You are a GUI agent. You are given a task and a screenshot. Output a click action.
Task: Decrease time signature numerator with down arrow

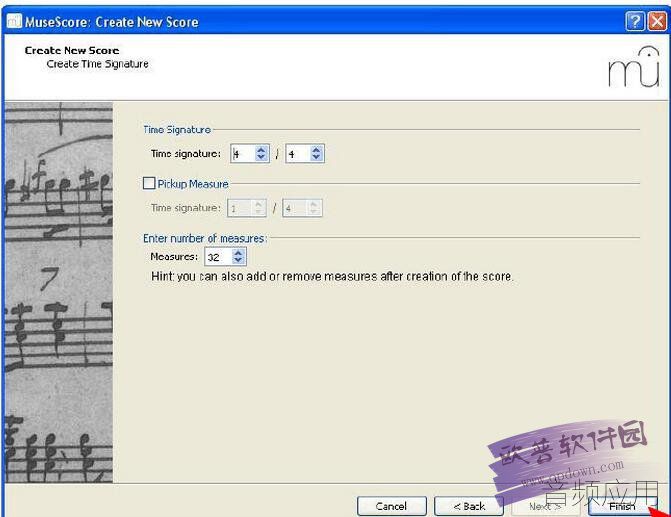tap(261, 157)
